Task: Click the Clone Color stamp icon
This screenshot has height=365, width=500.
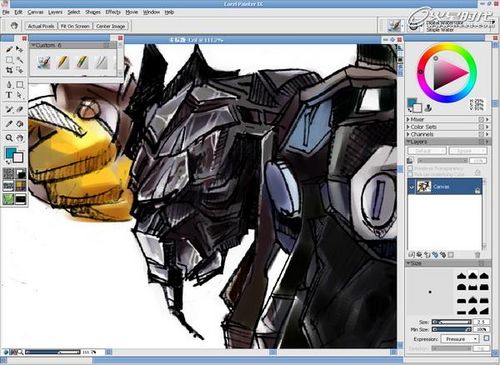Action: click(428, 108)
